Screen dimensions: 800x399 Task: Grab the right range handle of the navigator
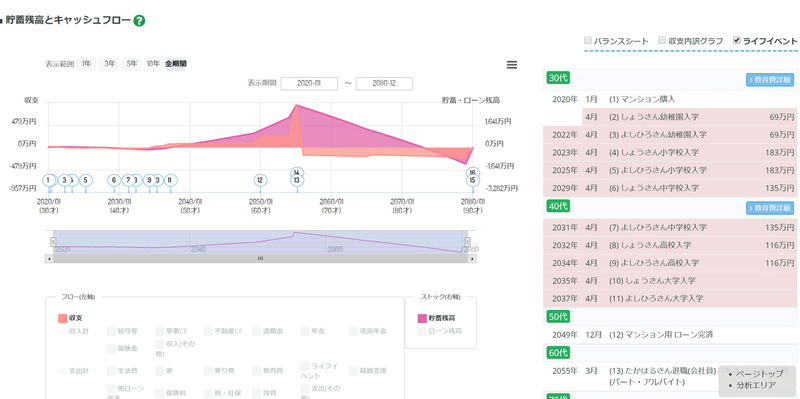tap(467, 242)
